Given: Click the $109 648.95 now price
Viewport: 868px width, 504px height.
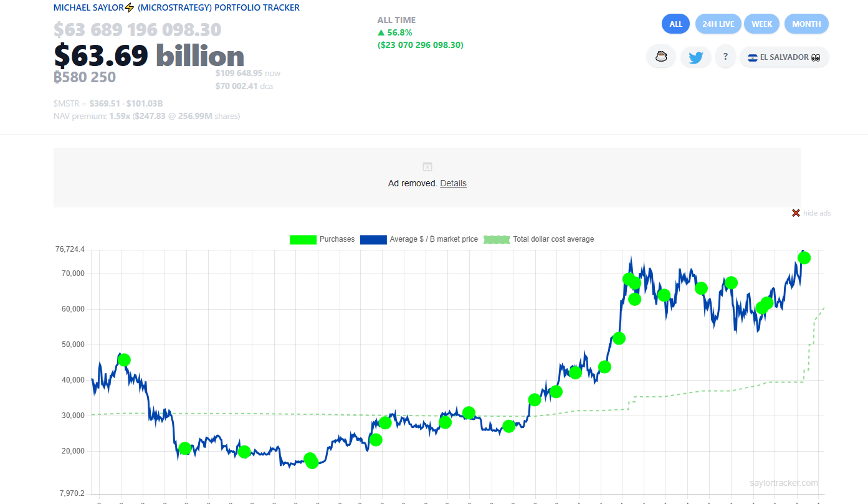Looking at the screenshot, I should [x=248, y=73].
